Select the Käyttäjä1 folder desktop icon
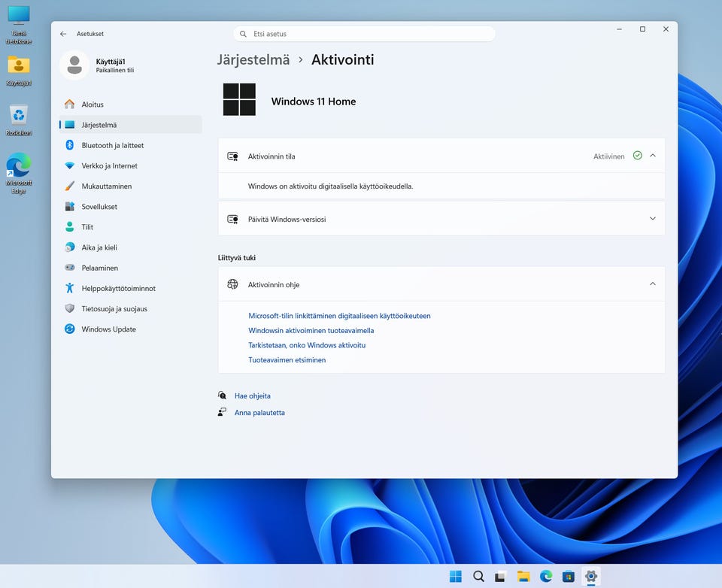The width and height of the screenshot is (722, 588). coord(19,71)
